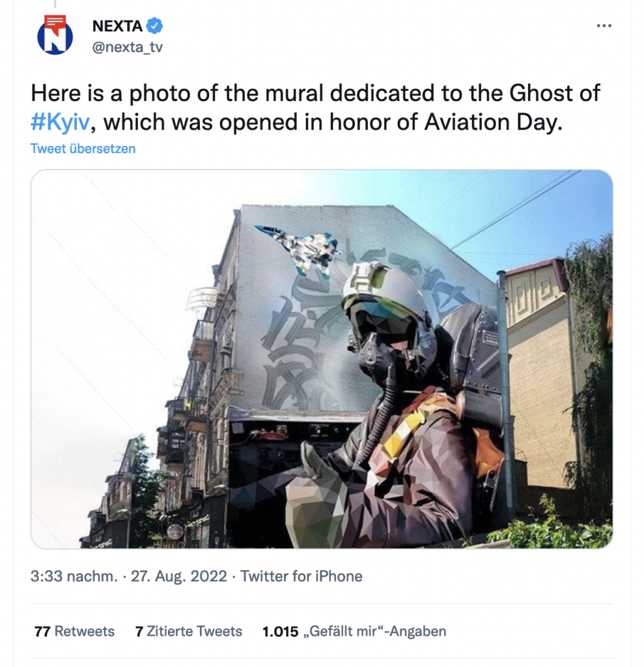Open the @nexta_tv handle link
This screenshot has width=644, height=667.
[x=128, y=47]
